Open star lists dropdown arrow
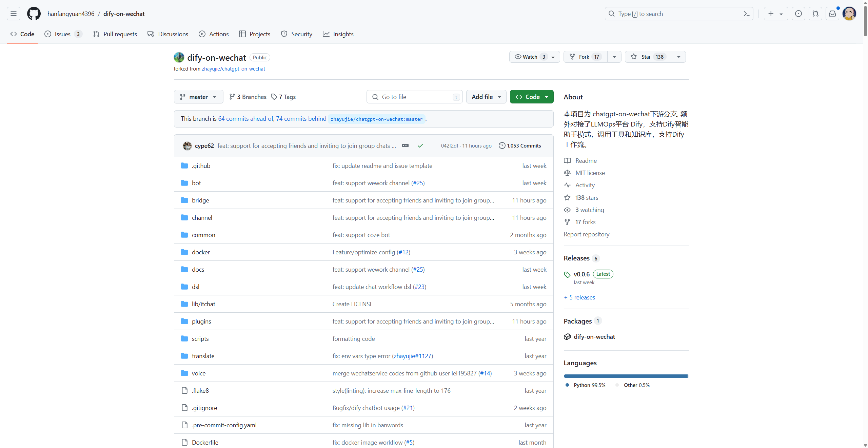This screenshot has width=868, height=448. (x=679, y=57)
